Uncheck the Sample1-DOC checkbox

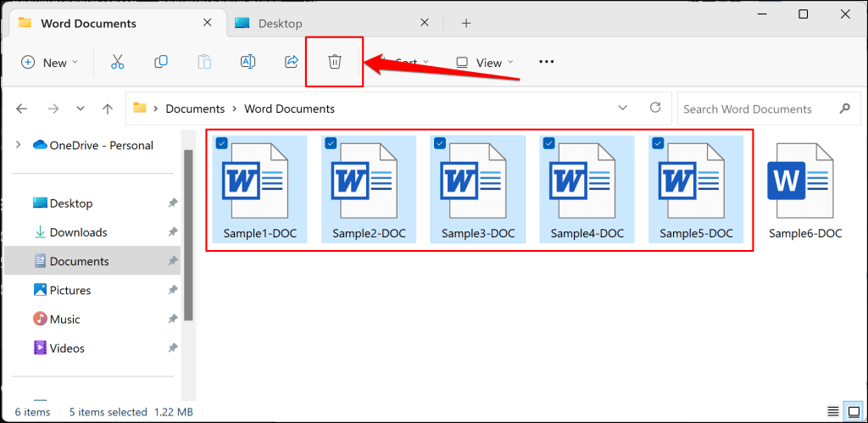click(x=221, y=143)
